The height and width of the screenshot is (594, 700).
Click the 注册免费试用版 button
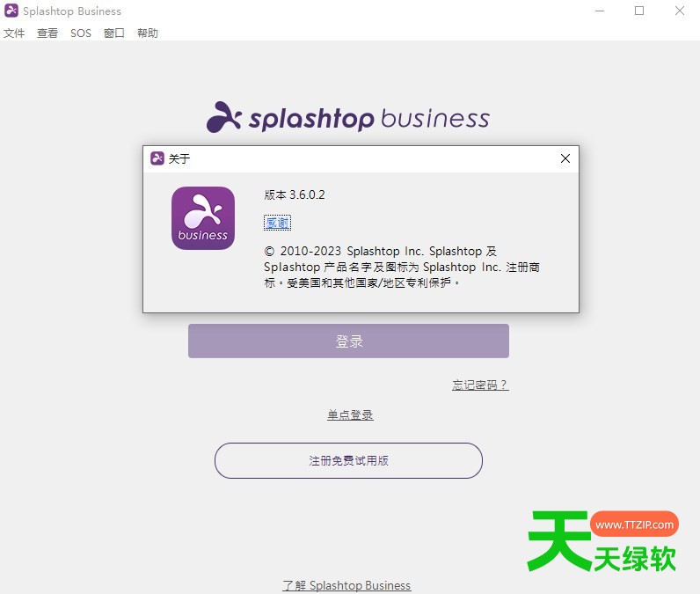coord(348,460)
